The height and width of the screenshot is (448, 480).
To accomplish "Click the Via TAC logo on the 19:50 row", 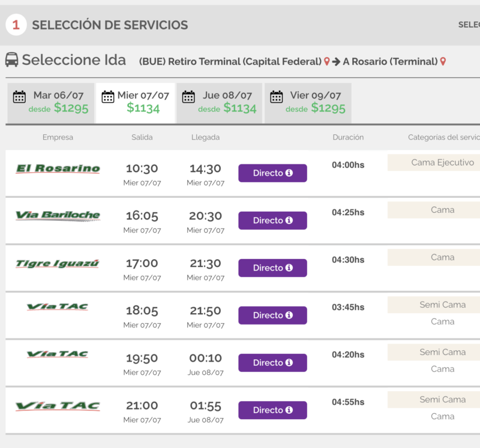I will 58,354.
